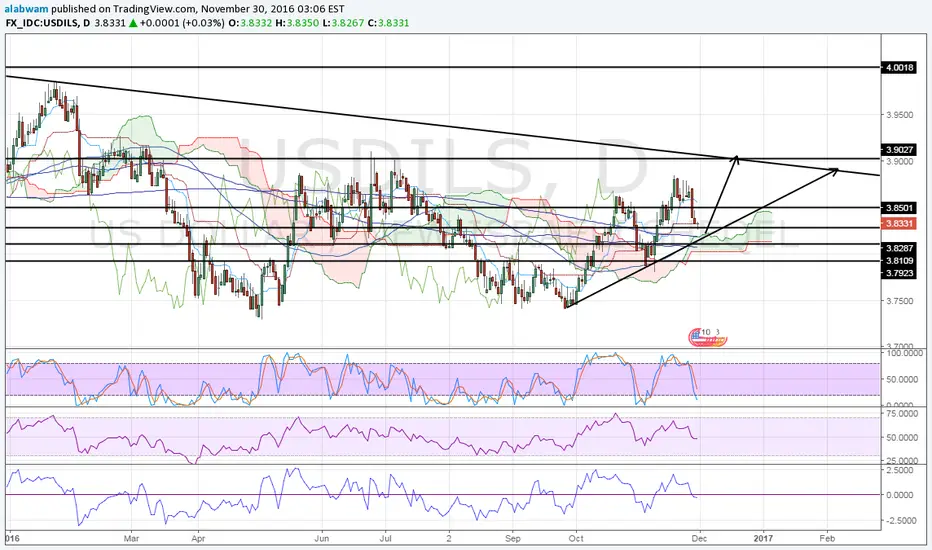
Task: Click the +0.0001 (+0.03%) change value
Action: pyautogui.click(x=182, y=23)
